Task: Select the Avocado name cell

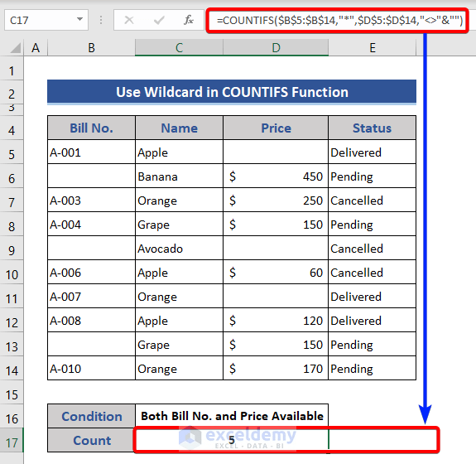Action: click(179, 248)
